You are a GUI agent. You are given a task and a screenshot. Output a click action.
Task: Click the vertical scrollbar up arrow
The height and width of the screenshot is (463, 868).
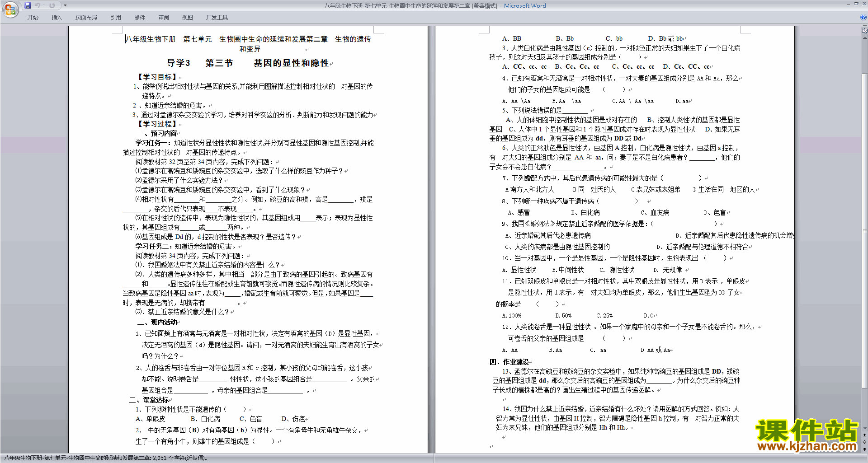click(x=865, y=37)
